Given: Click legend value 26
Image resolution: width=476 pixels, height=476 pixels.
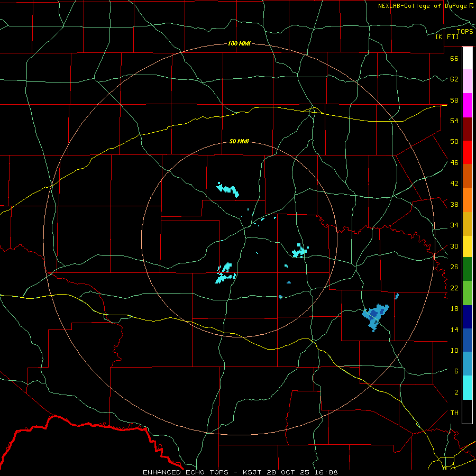Looking at the screenshot, I should [x=454, y=267].
